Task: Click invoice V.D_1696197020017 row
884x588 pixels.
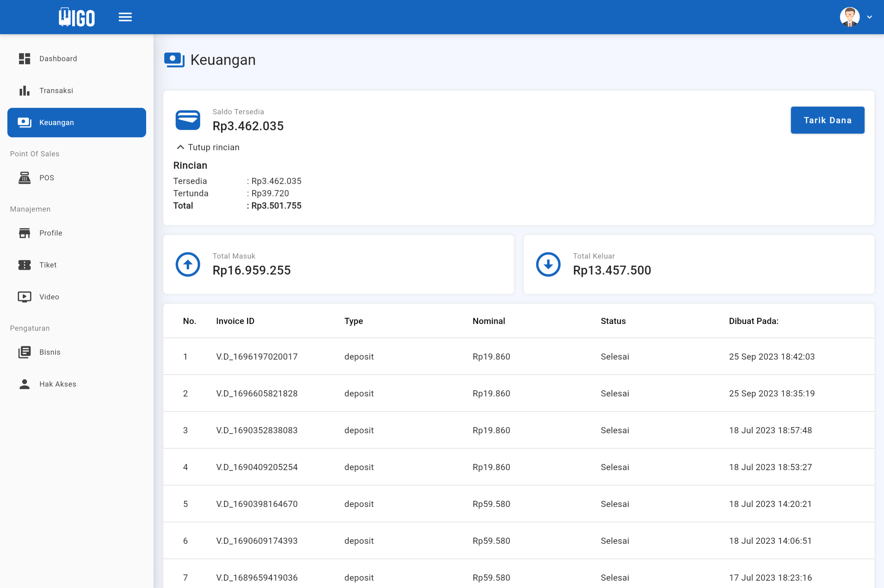Action: click(x=257, y=357)
